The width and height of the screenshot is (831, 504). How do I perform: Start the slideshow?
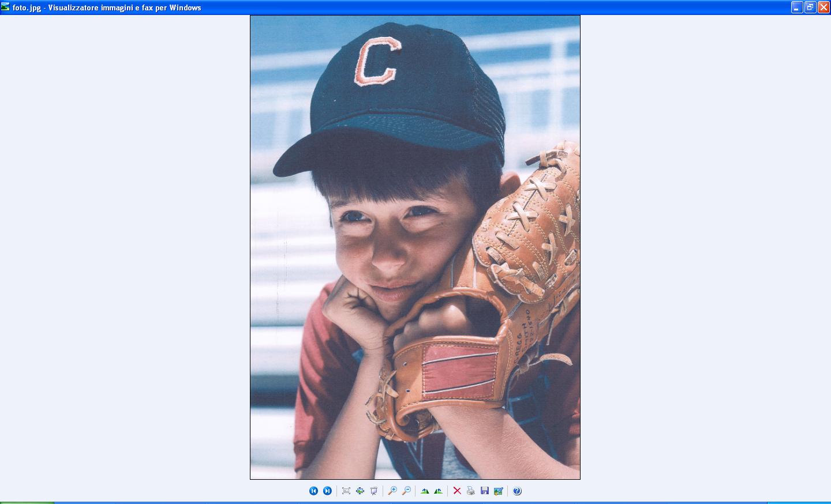374,491
